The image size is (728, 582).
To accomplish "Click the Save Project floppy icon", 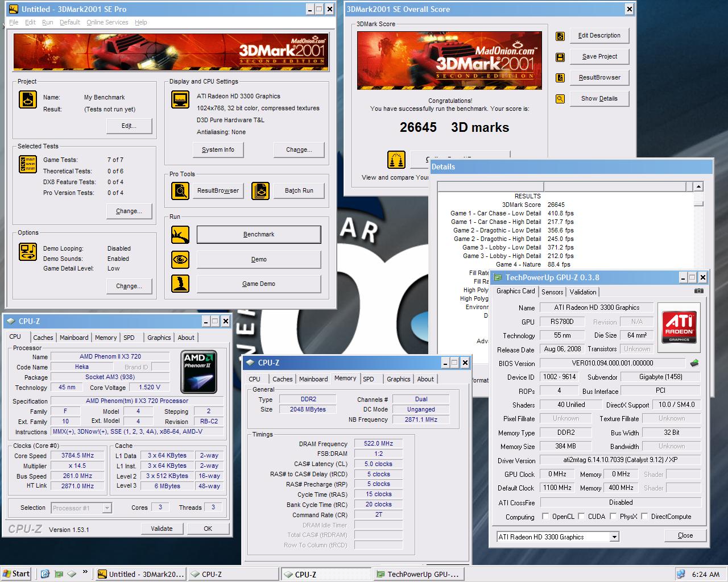I will 560,57.
